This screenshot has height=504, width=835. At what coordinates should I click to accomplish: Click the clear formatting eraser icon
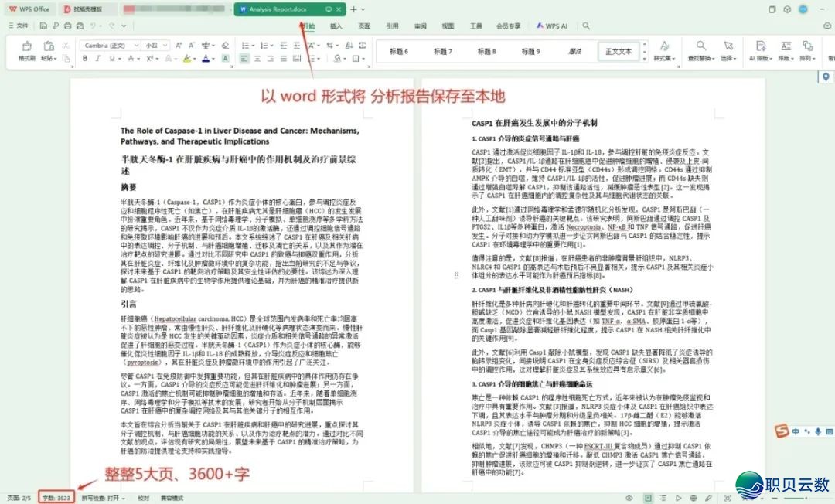tap(225, 46)
